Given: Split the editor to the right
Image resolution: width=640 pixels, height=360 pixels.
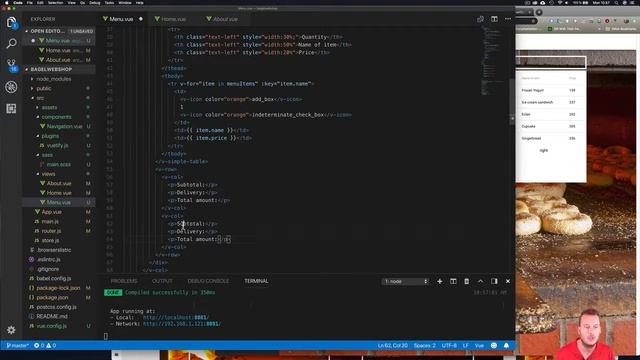Looking at the screenshot, I should tap(494, 19).
